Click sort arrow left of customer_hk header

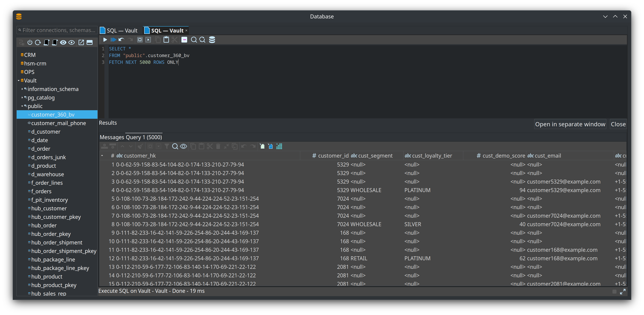[102, 156]
